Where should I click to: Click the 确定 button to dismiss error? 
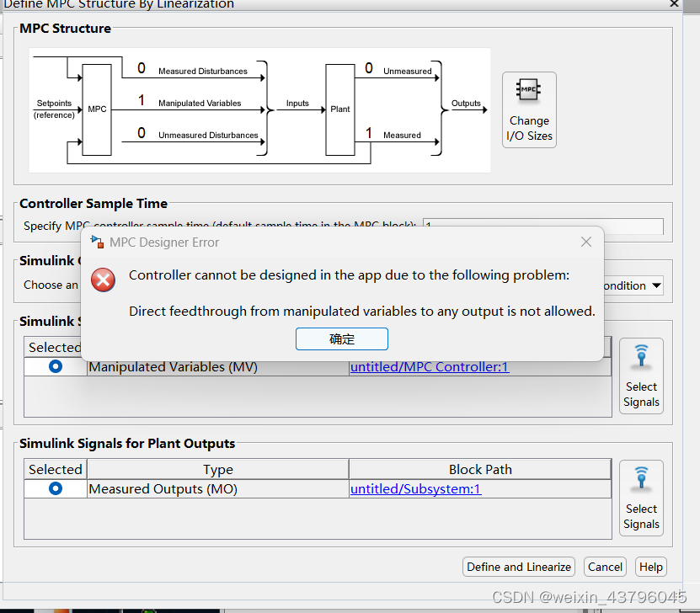tap(341, 339)
